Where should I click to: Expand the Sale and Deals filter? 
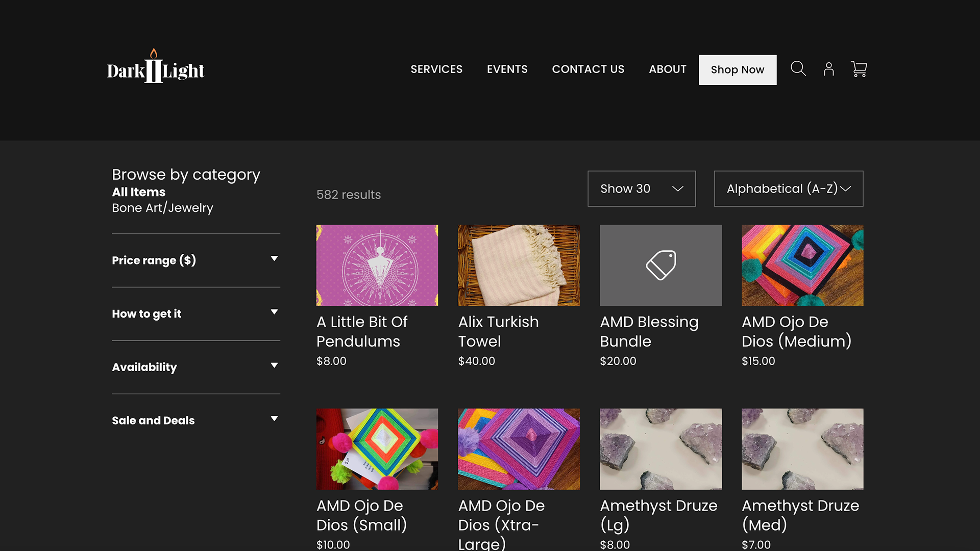[x=196, y=420]
